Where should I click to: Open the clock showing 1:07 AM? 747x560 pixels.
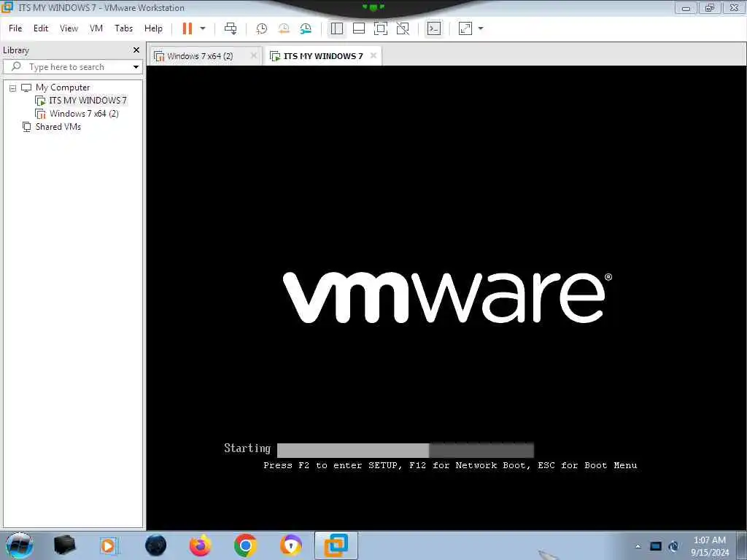pyautogui.click(x=710, y=546)
